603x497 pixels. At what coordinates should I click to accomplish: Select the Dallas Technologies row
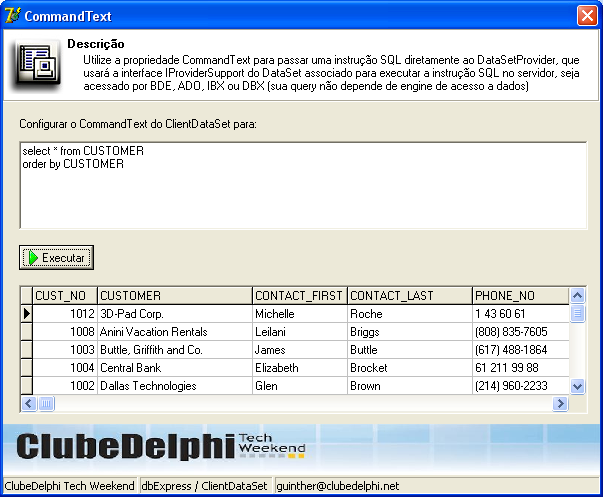174,386
